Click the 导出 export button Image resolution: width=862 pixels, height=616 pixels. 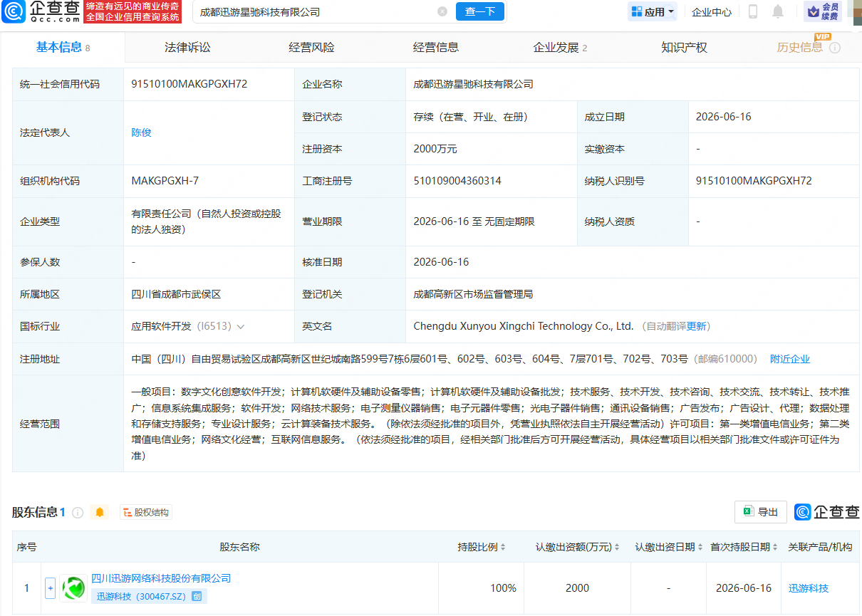(761, 511)
